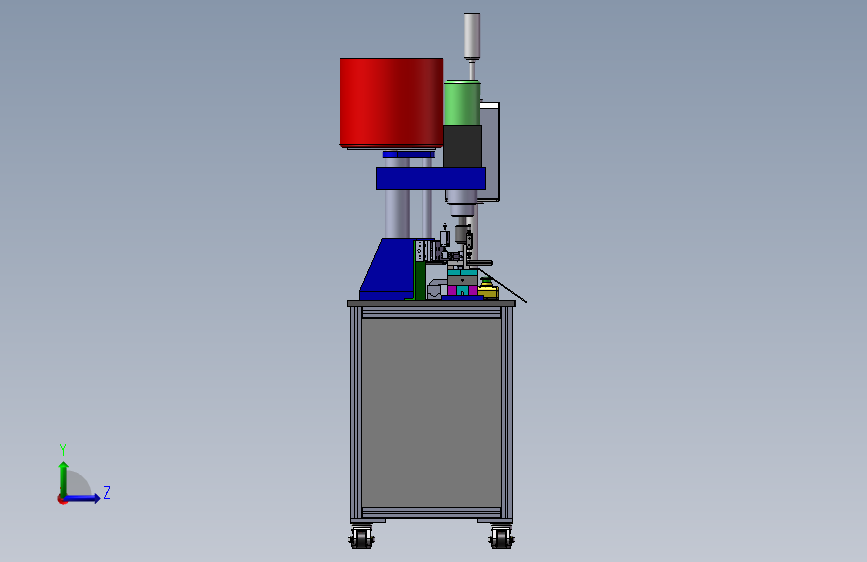Select the black motor block under the green cylinder
Viewport: 867px width, 562px height.
(x=462, y=146)
